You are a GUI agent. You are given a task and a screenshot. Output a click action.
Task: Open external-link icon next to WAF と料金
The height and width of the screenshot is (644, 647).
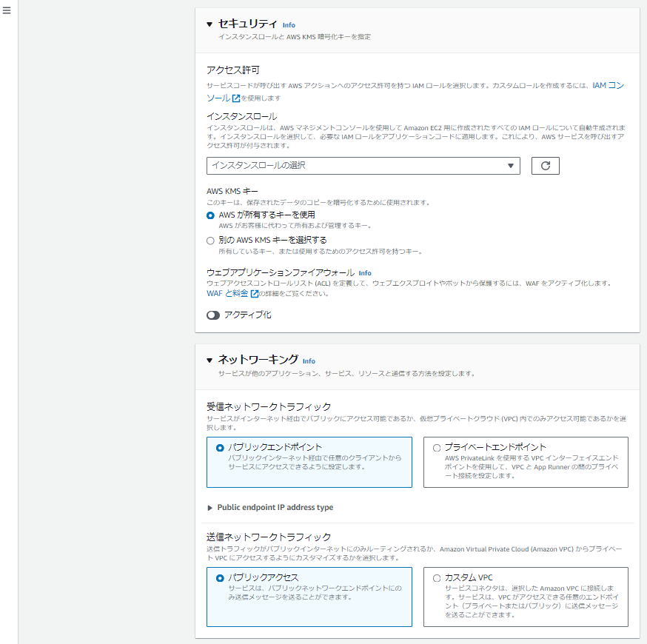[255, 294]
